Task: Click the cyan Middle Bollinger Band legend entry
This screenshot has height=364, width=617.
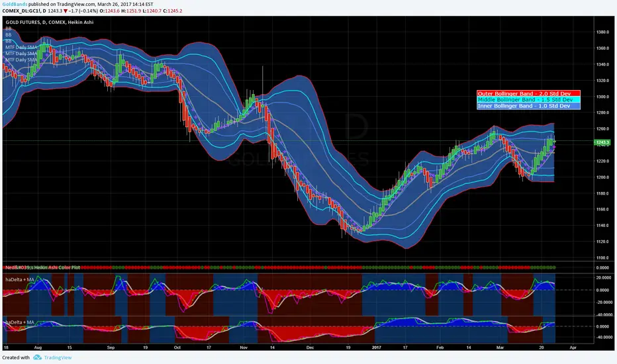Action: [x=528, y=100]
